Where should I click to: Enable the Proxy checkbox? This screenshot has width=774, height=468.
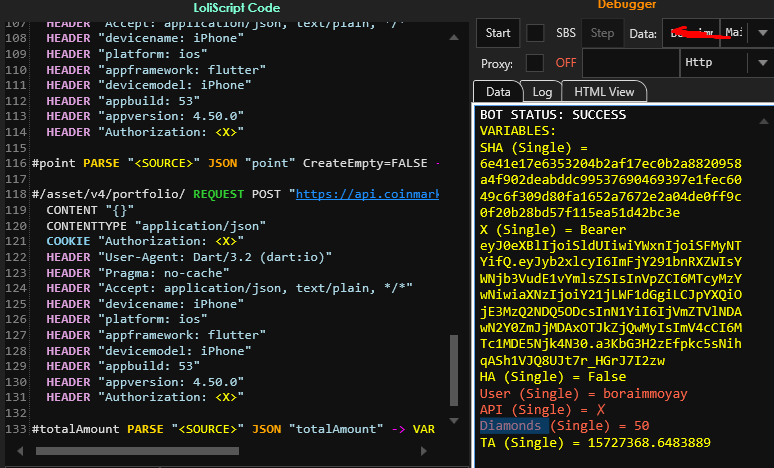[x=535, y=63]
